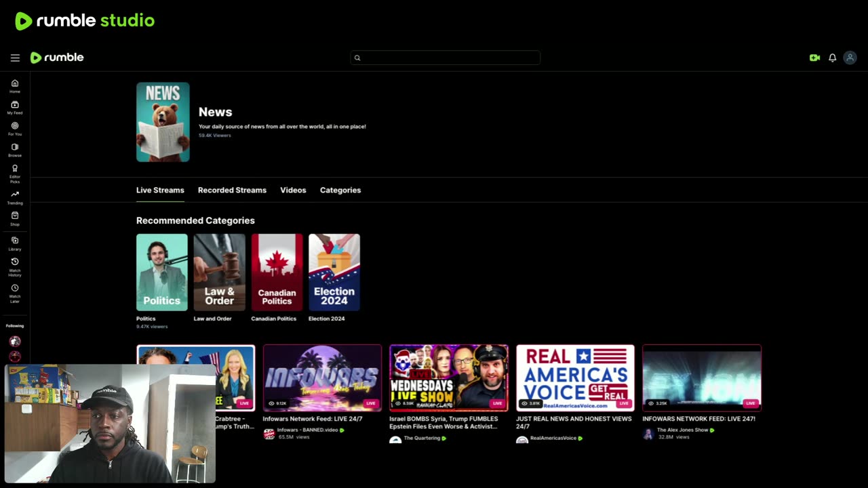Open the Canadian Politics category card

[x=277, y=272]
